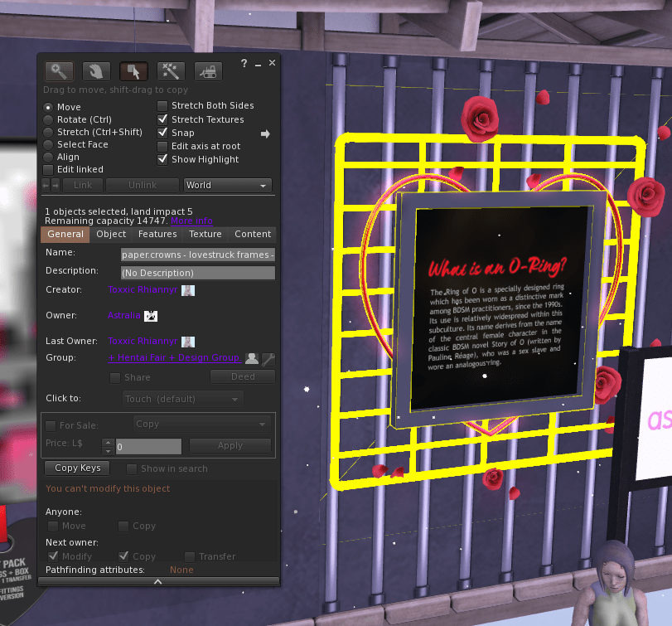Click the Copy Keys button
The width and height of the screenshot is (672, 626).
(x=79, y=468)
